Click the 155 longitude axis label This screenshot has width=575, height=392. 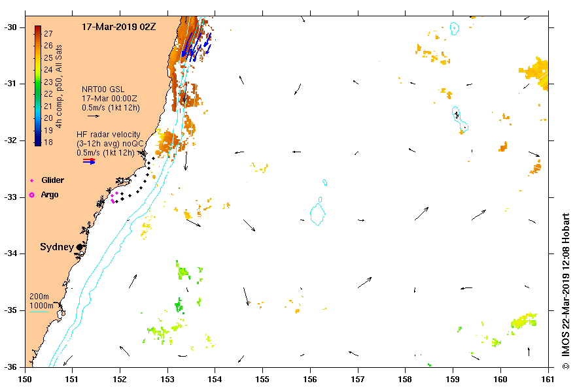click(x=262, y=379)
